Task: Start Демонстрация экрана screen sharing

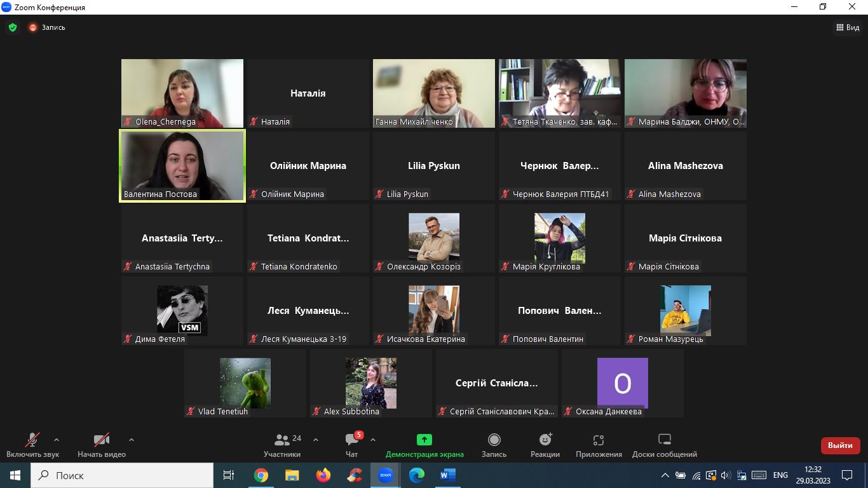Action: click(x=424, y=445)
